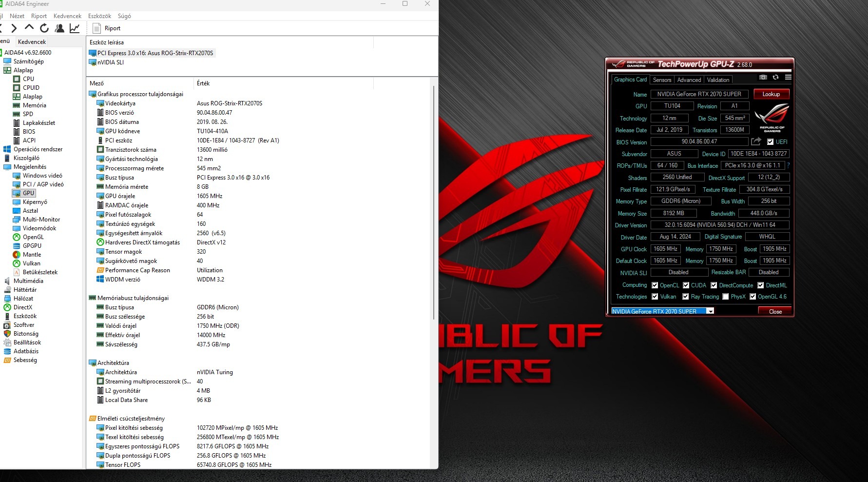Select the Asus ROG-Strix-RTX2070S device entry
Image resolution: width=868 pixels, height=482 pixels.
pyautogui.click(x=152, y=53)
